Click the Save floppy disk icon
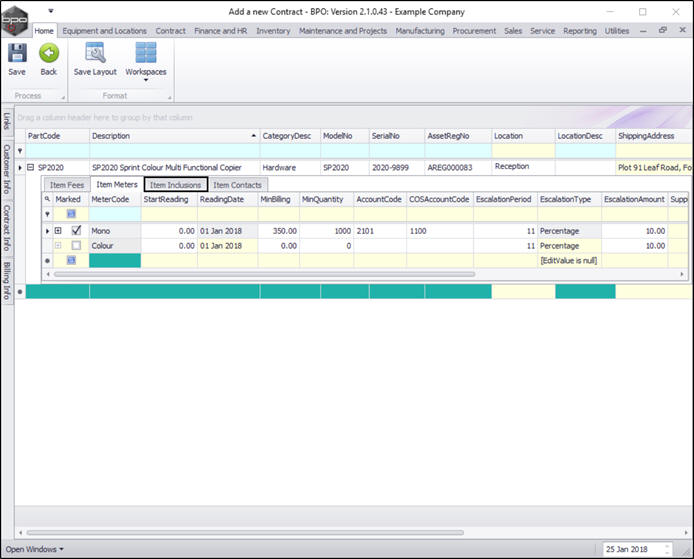The height and width of the screenshot is (559, 694). point(17,54)
